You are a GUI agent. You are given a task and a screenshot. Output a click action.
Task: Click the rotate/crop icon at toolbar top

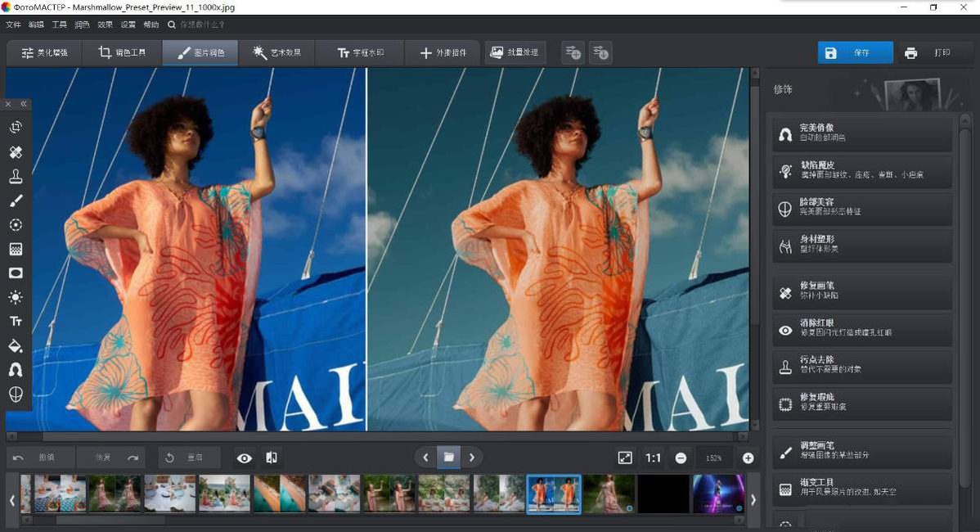point(16,128)
